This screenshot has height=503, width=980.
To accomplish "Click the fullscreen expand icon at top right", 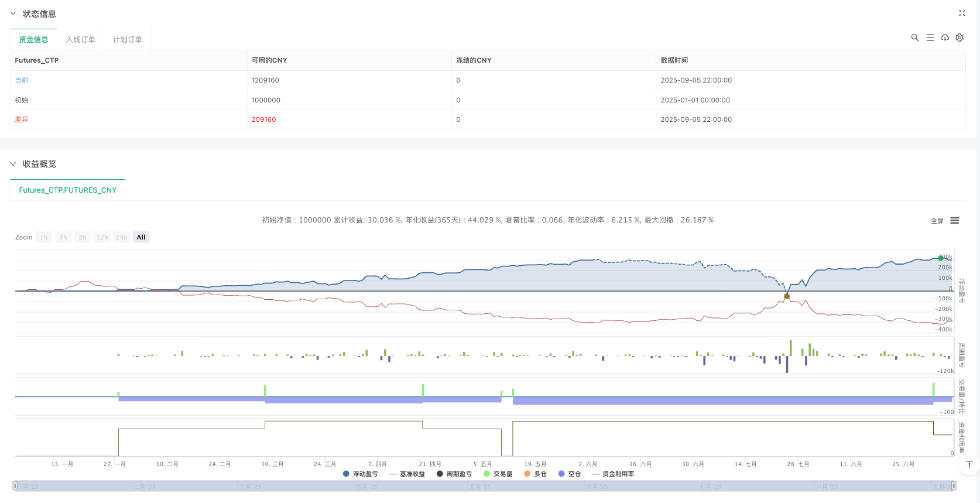I will 962,13.
